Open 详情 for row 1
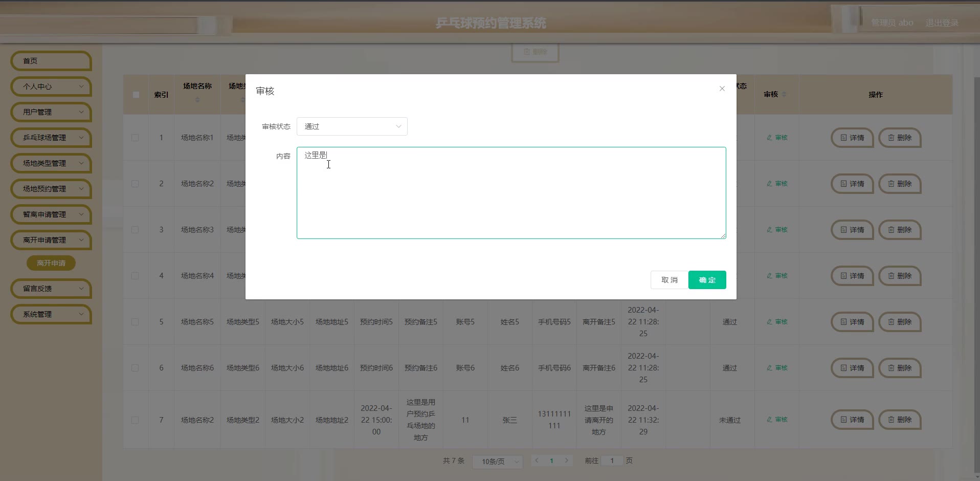Viewport: 980px width, 481px height. (x=852, y=138)
